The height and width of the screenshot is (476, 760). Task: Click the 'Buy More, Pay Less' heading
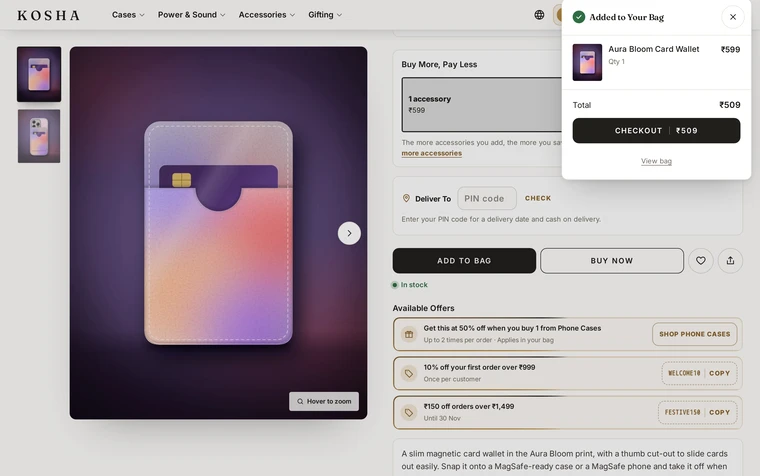439,64
